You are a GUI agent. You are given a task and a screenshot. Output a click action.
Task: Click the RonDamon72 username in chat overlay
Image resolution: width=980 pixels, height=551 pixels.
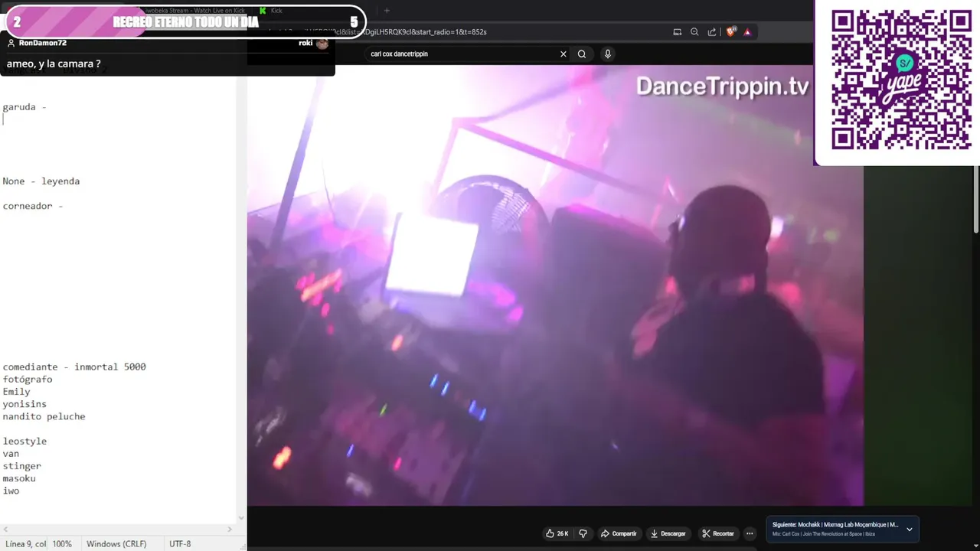[42, 43]
